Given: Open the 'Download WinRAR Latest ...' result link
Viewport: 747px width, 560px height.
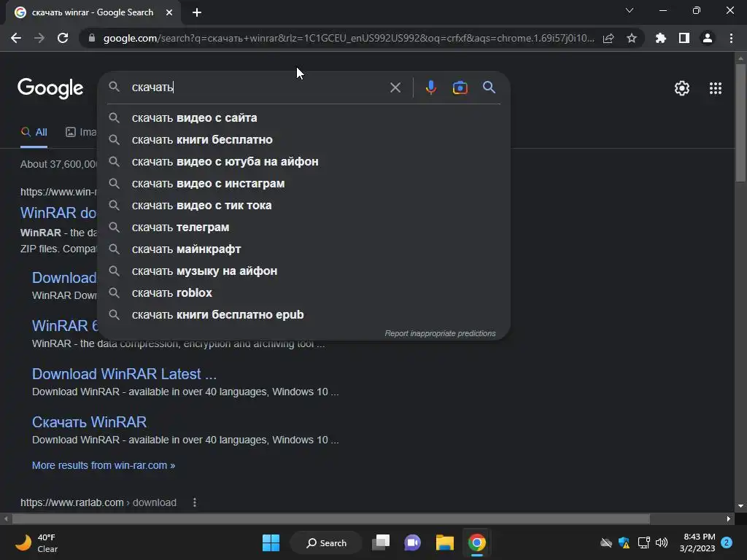Looking at the screenshot, I should point(124,374).
